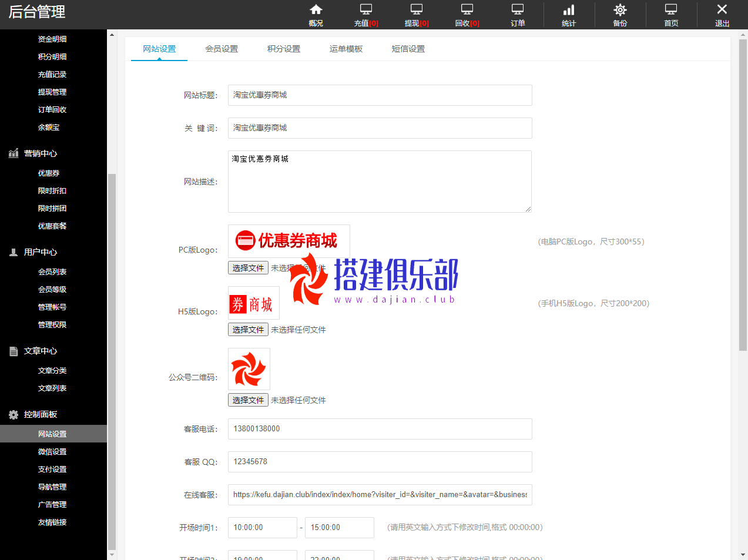Open 余额宝 in the sidebar
Screen dimensions: 748x560
point(49,127)
